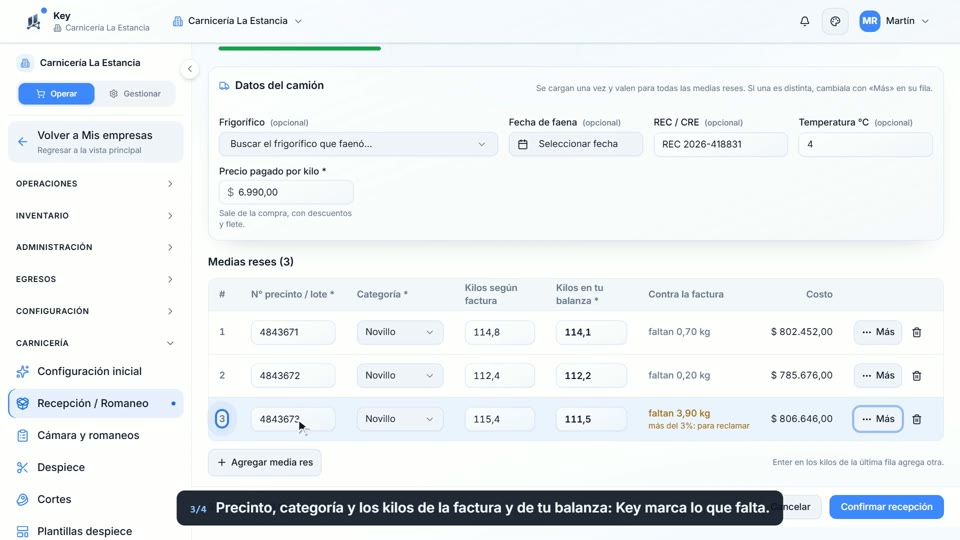Delete media res row 4843672
This screenshot has width=960, height=540.
tap(917, 375)
